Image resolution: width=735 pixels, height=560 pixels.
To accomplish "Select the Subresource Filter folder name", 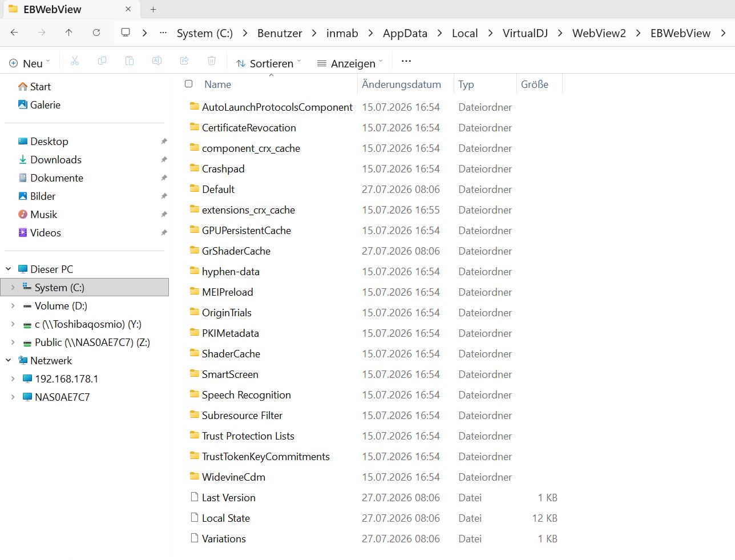I will 242,416.
